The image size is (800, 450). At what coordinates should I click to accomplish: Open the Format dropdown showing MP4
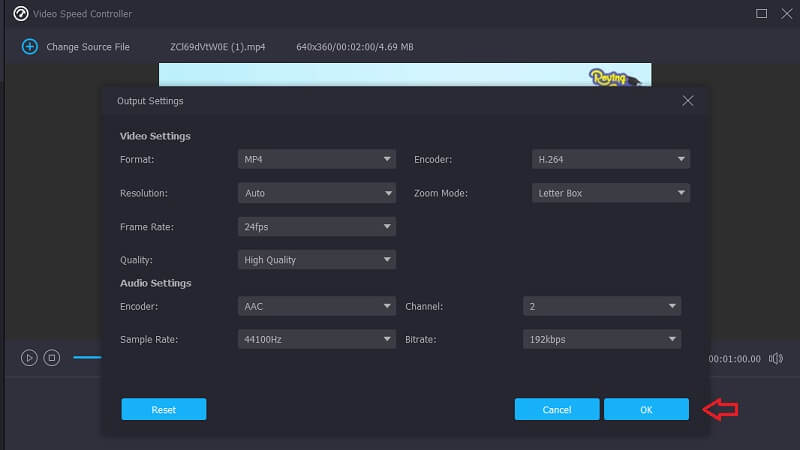[317, 159]
